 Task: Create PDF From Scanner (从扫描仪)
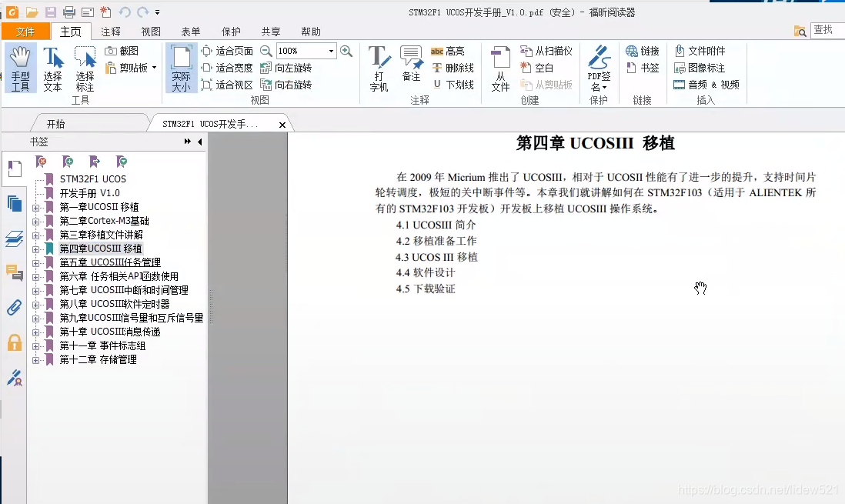(546, 51)
